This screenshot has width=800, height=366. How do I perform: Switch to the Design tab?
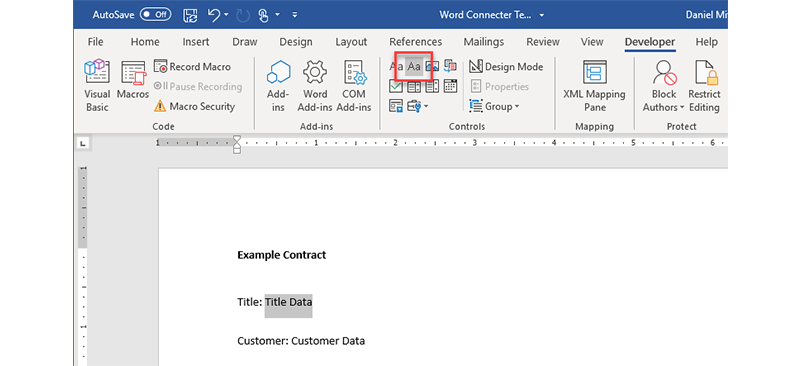pos(296,42)
